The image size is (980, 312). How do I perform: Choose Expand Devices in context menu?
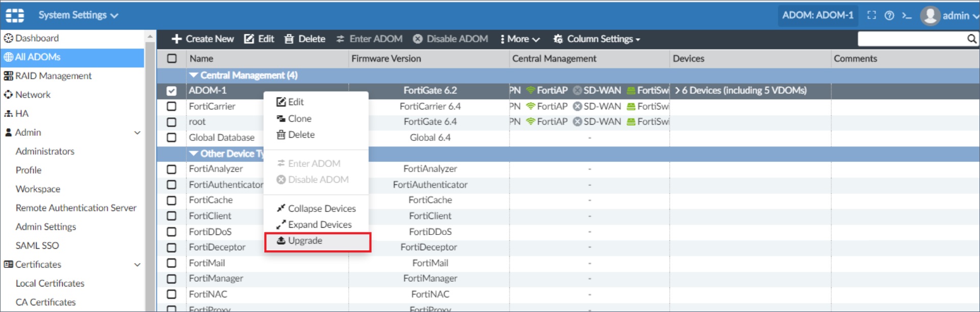click(317, 225)
